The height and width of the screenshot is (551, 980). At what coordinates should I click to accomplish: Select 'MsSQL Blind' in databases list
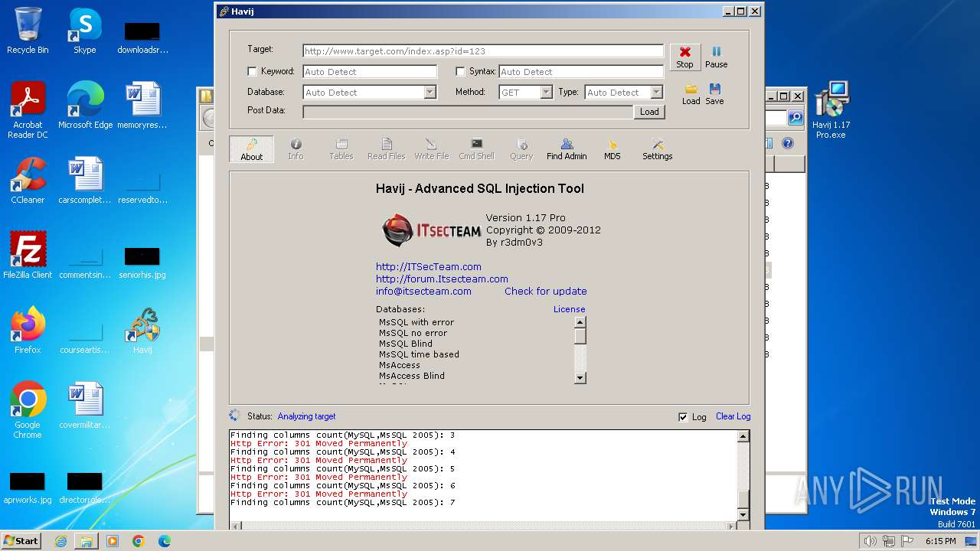(406, 344)
